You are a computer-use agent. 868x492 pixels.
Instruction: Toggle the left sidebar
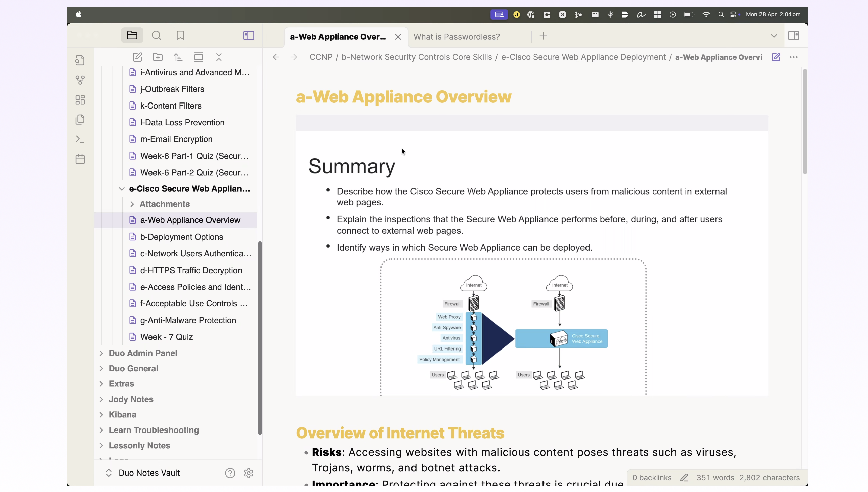(249, 36)
